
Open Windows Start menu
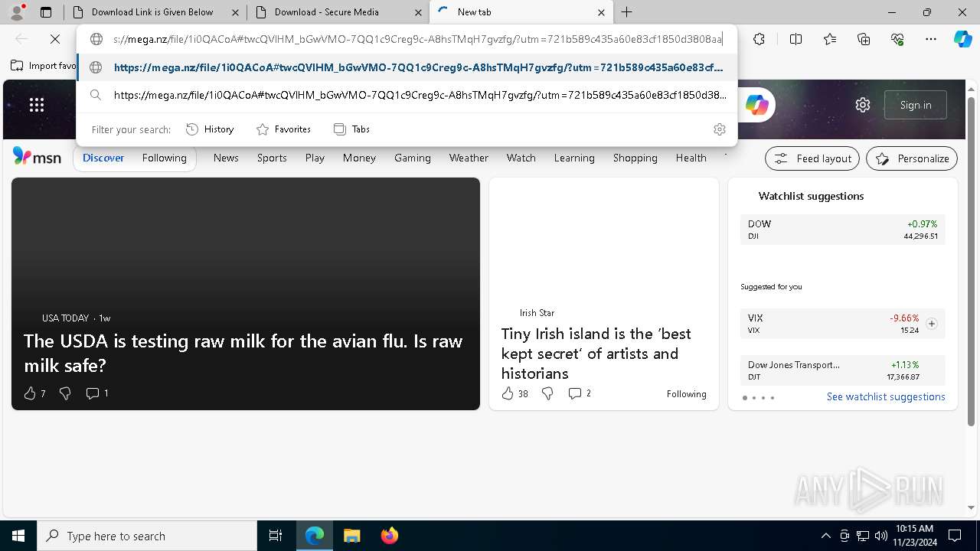coord(18,536)
